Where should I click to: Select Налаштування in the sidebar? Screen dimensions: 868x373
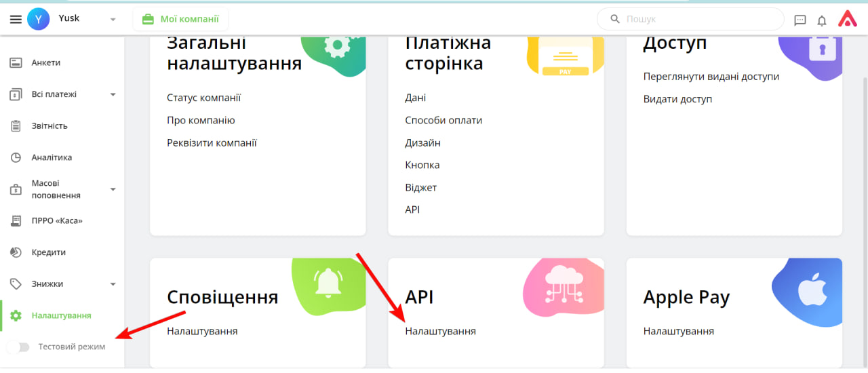(62, 315)
